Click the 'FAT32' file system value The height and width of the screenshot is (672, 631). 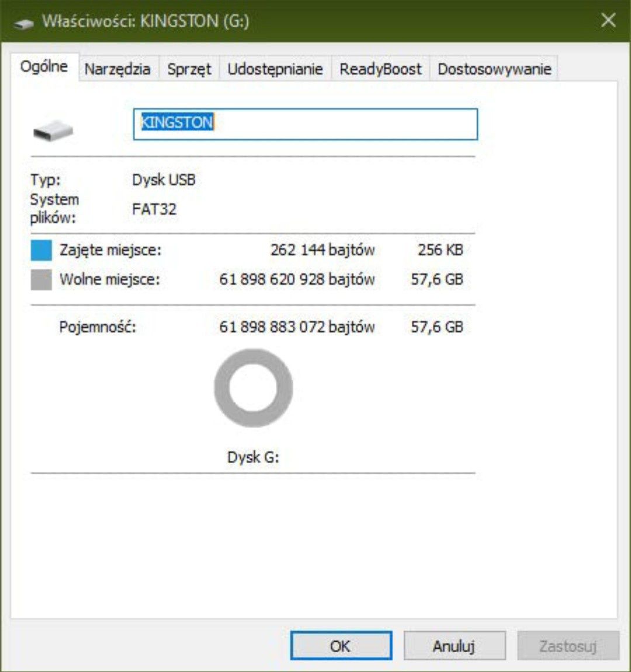[154, 209]
